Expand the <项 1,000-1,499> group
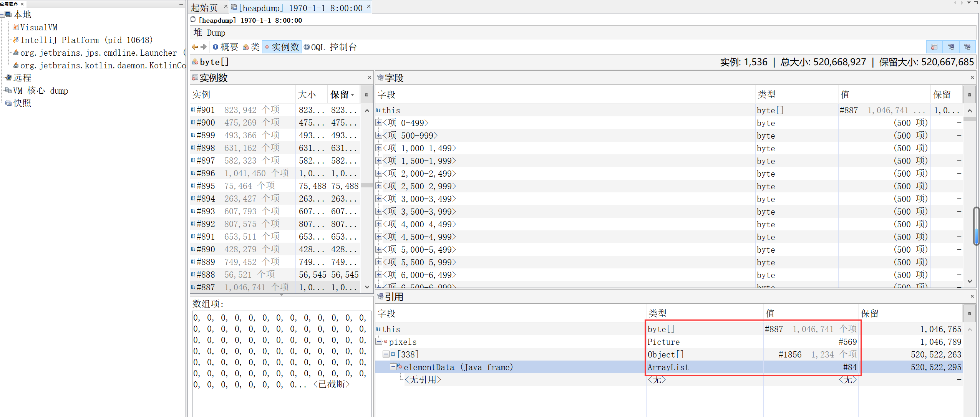This screenshot has width=980, height=417. coord(379,148)
